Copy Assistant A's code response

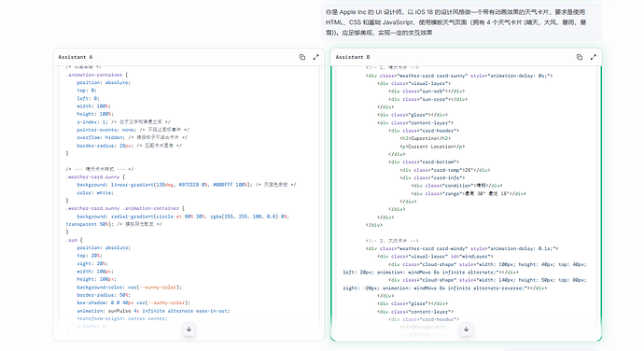click(302, 57)
